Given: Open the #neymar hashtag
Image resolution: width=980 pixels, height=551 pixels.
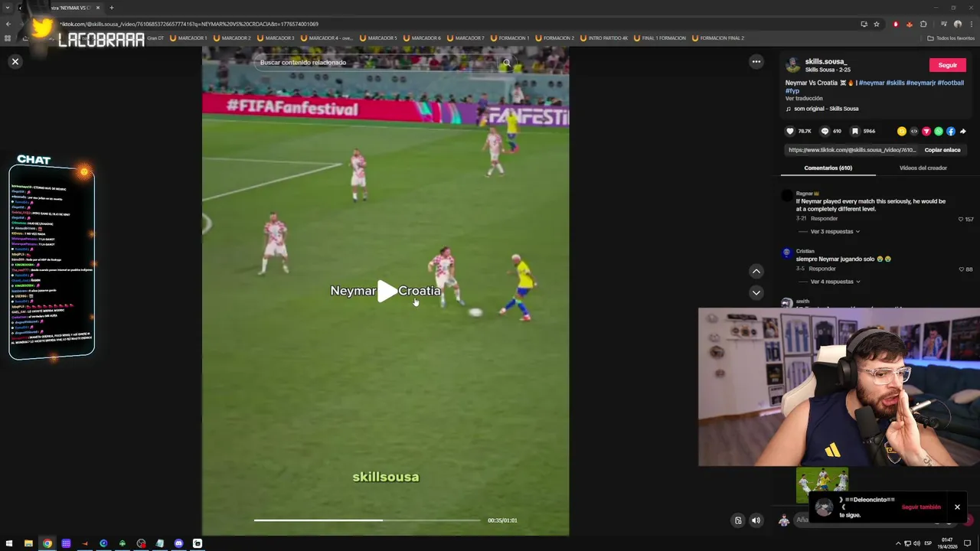Looking at the screenshot, I should 871,83.
